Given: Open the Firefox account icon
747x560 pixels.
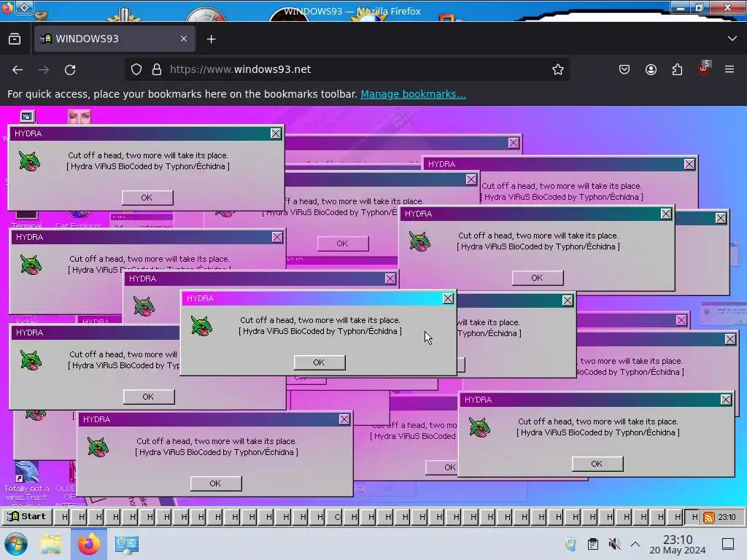Looking at the screenshot, I should 651,69.
